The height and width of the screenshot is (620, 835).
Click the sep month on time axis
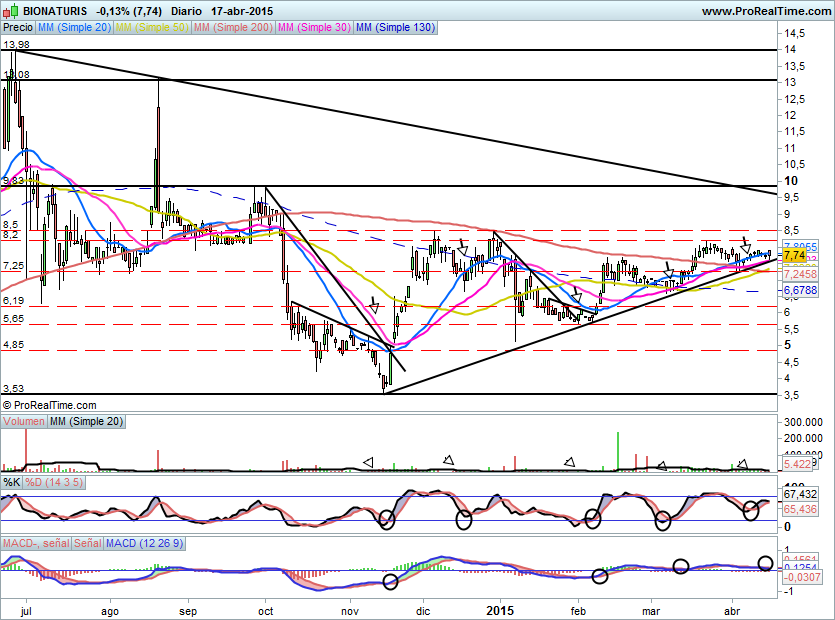[187, 611]
